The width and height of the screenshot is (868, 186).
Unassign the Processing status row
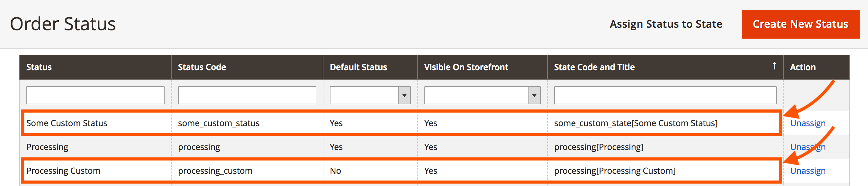[808, 147]
